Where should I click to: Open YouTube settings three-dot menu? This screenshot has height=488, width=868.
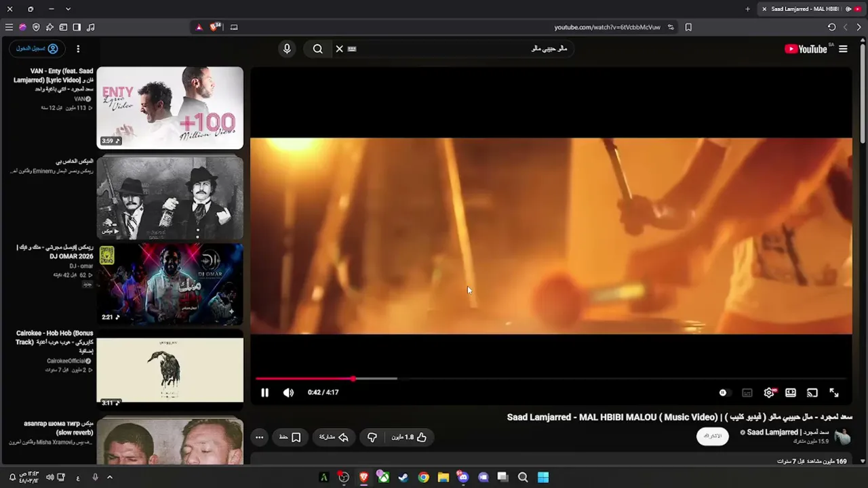click(78, 49)
